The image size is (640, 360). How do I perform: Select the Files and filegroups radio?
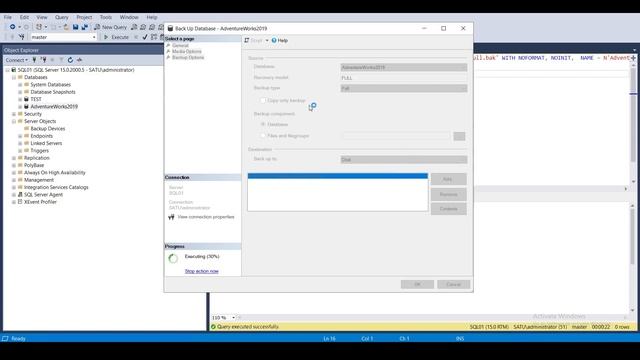tap(263, 136)
